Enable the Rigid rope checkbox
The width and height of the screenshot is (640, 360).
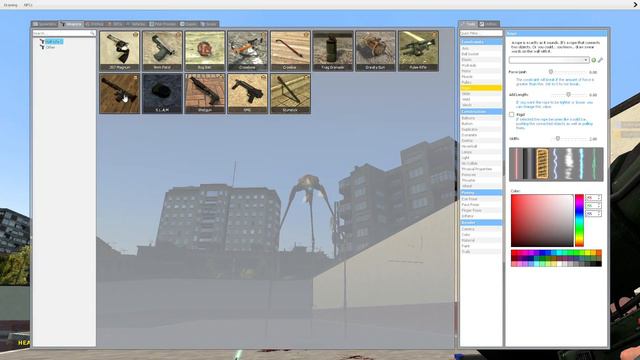511,115
